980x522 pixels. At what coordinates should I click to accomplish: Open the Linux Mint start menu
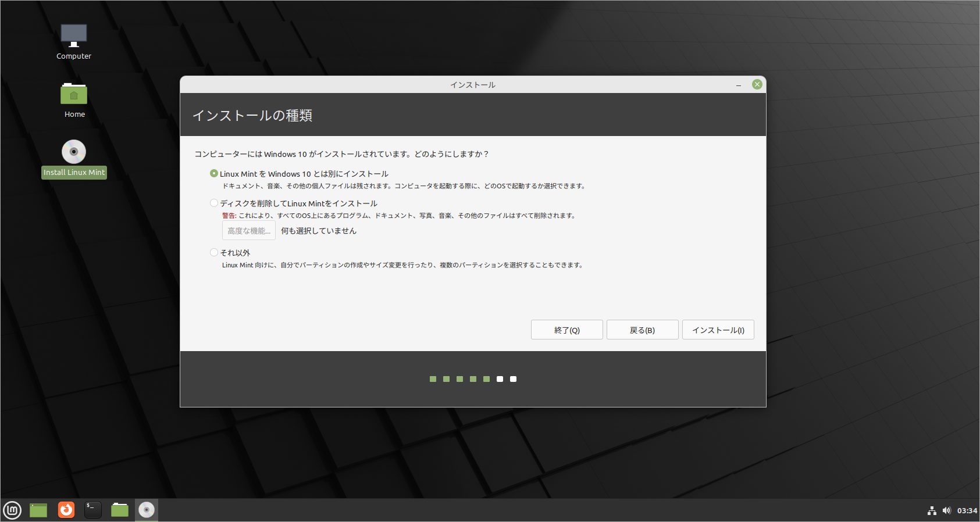[x=12, y=510]
